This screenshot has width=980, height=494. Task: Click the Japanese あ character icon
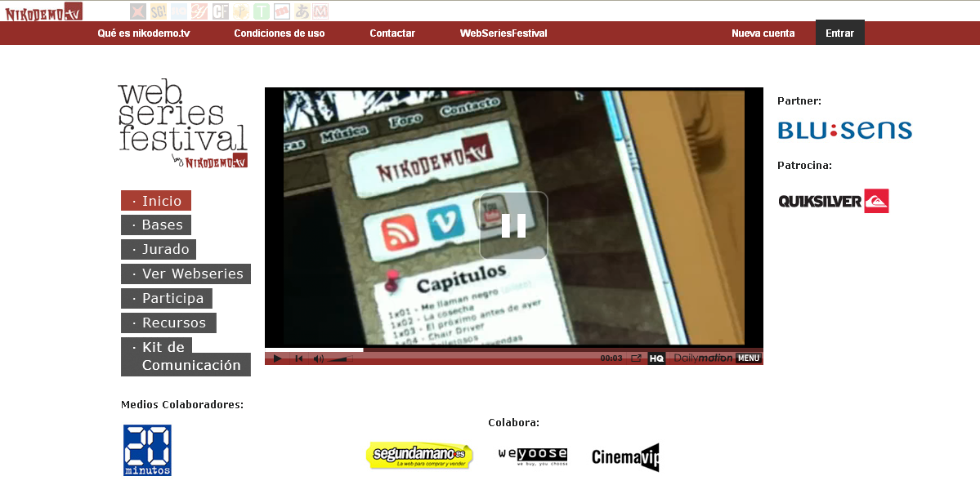[x=302, y=11]
